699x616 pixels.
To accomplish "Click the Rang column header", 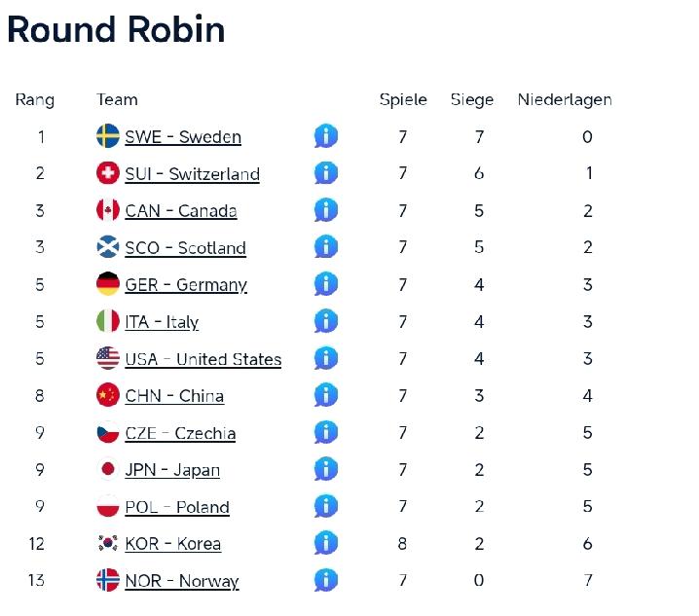I will (x=35, y=99).
